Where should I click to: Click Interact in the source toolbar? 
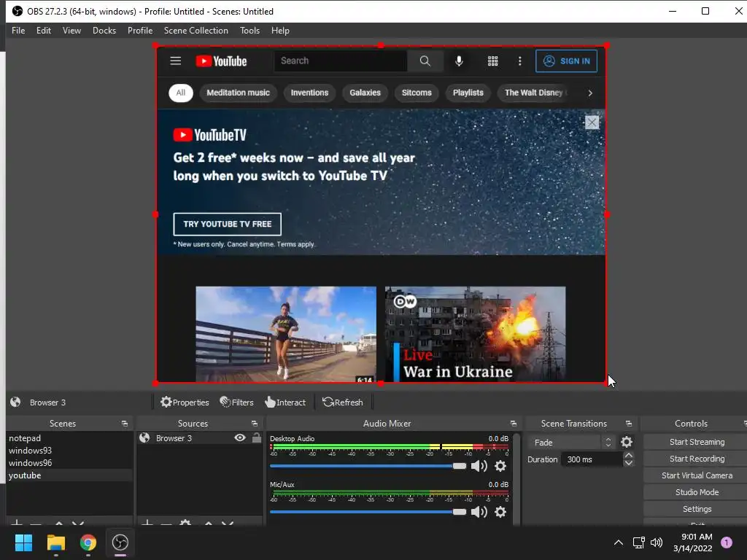coord(285,402)
